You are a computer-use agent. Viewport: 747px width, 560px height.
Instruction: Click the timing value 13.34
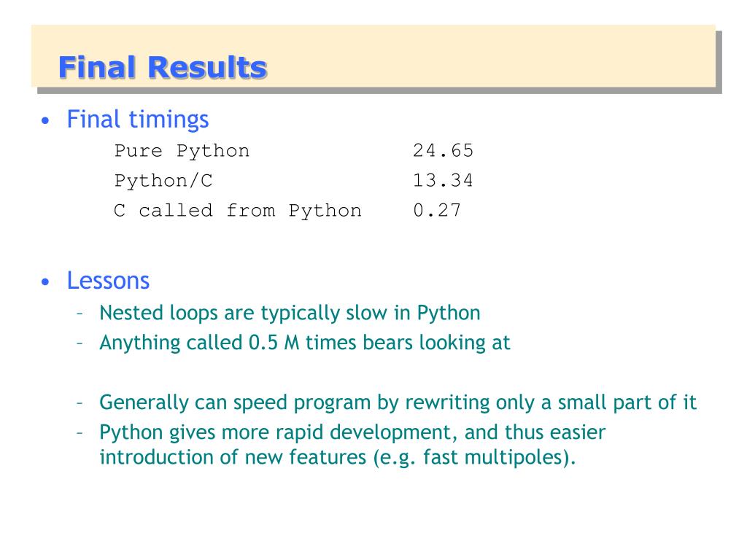click(443, 181)
